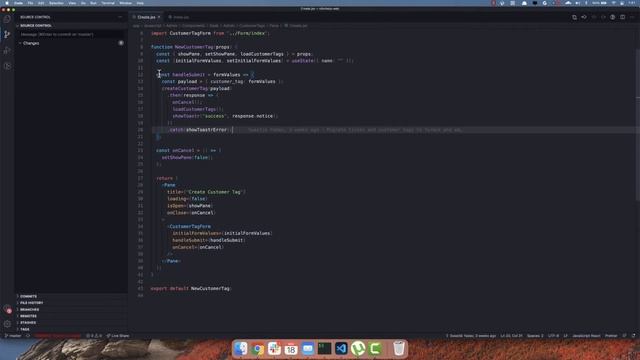Viewport: 640px width, 360px height.
Task: Click the commit message input field
Action: click(71, 34)
